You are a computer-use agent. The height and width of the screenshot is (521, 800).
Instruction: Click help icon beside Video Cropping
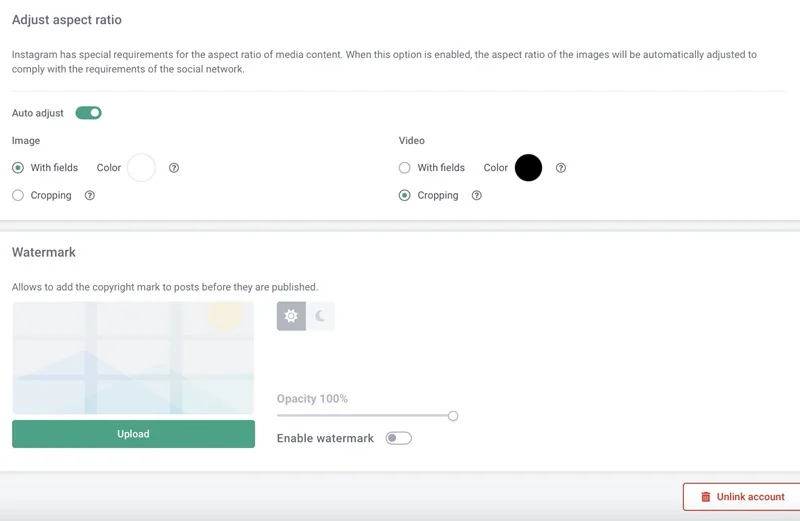477,196
